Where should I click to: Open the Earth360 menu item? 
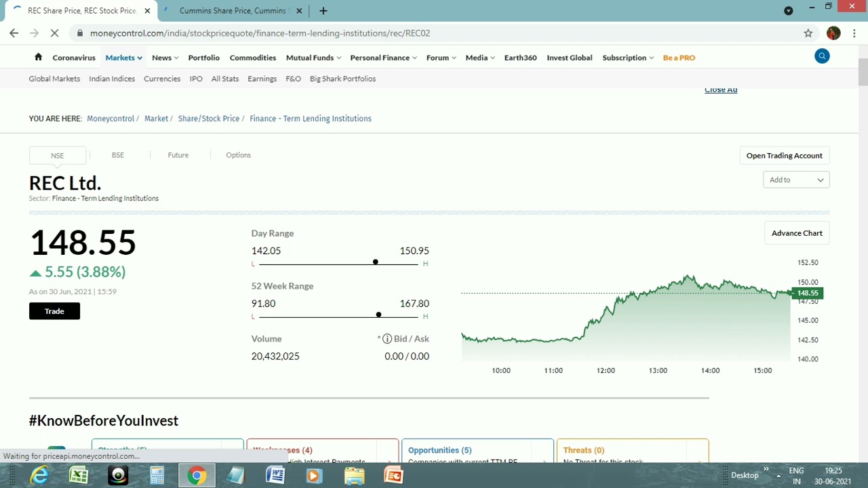(x=521, y=58)
